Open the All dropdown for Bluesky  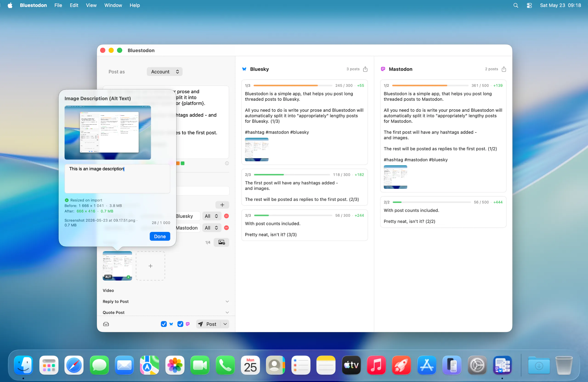212,216
